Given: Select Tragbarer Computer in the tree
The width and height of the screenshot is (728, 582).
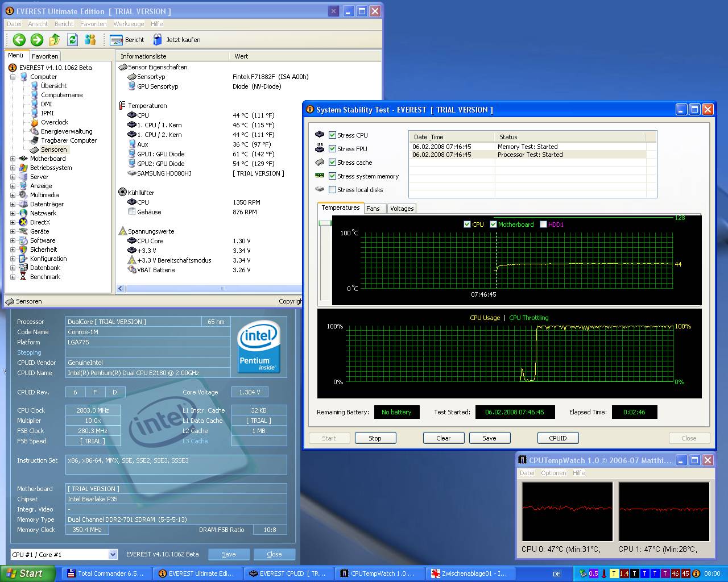Looking at the screenshot, I should (69, 140).
